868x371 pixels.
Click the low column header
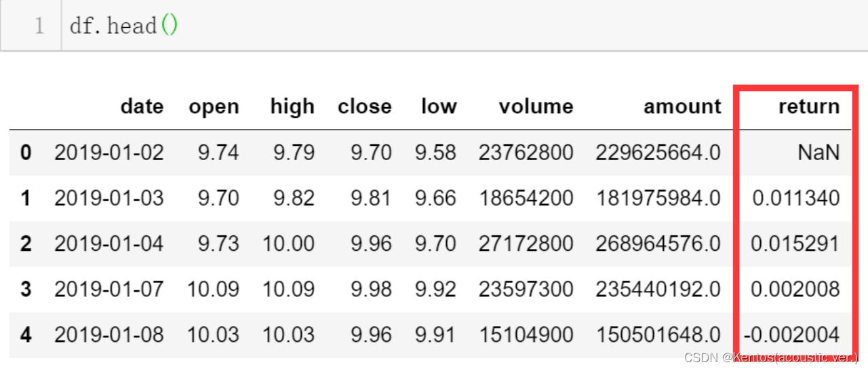[x=439, y=106]
